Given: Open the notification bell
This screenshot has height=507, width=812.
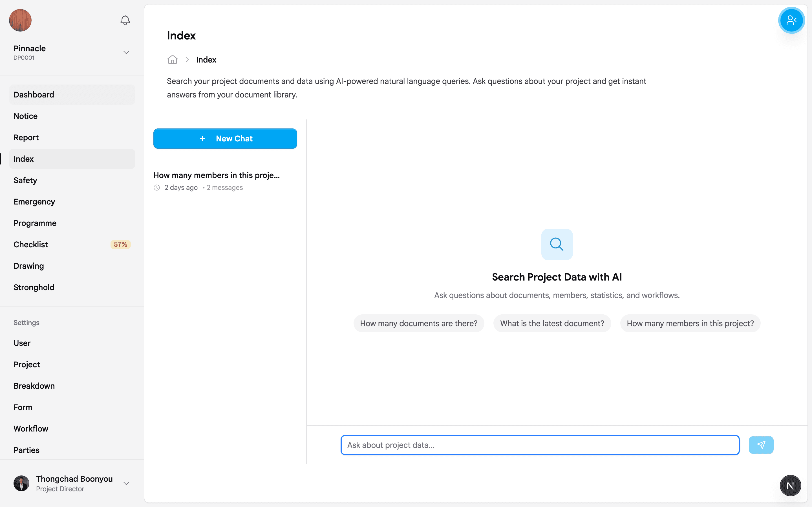Looking at the screenshot, I should 125,20.
